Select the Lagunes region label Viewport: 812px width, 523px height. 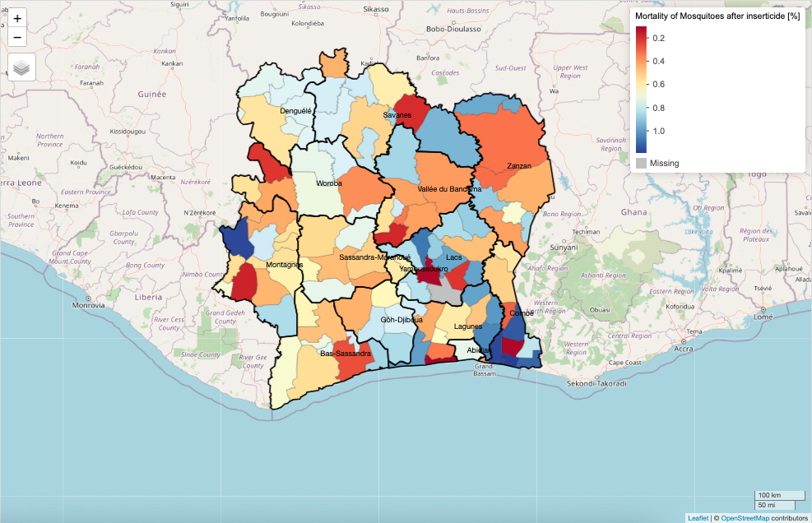(468, 326)
